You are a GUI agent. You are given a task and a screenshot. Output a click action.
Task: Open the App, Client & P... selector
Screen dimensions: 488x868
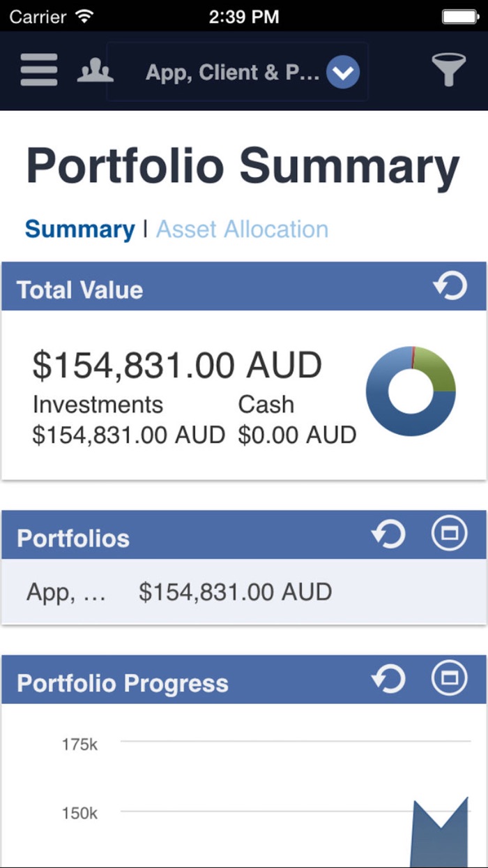[232, 72]
